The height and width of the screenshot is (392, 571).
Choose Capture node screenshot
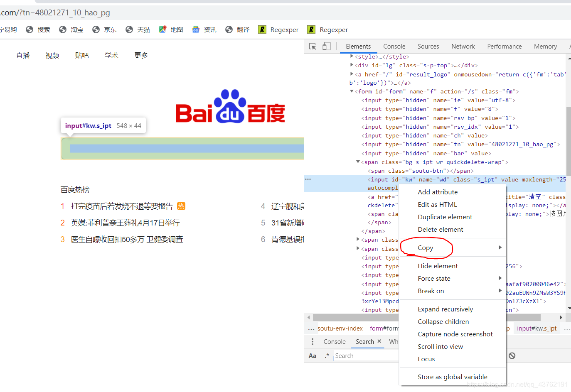[453, 334]
